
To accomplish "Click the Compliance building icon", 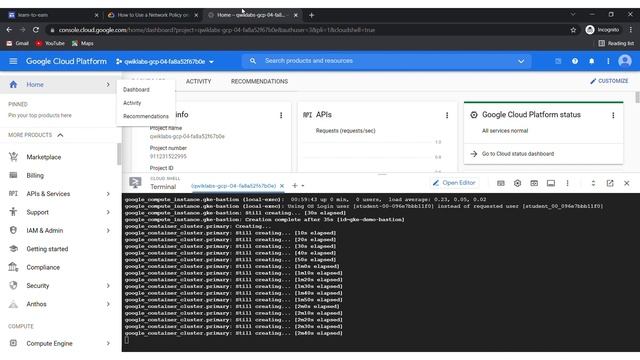I will (13, 267).
